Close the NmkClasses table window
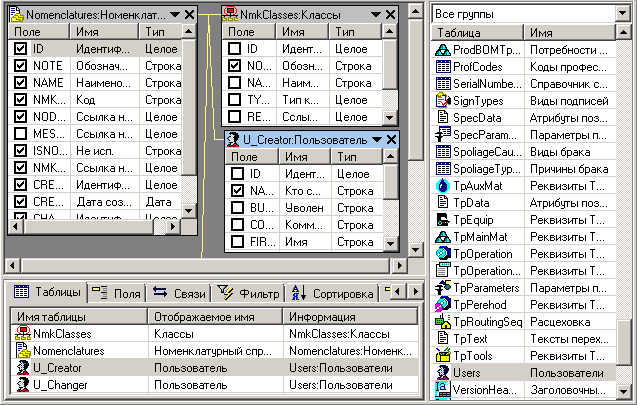Viewport: 637px width, 405px height. click(391, 14)
